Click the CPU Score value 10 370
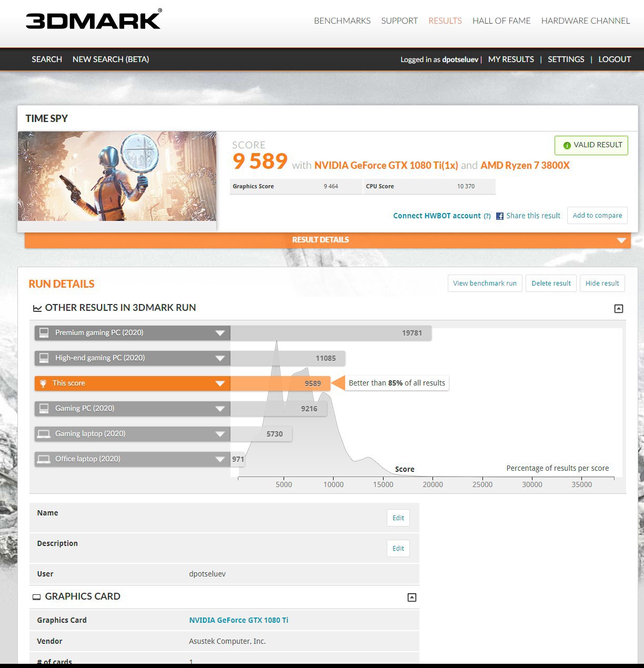The width and height of the screenshot is (644, 668). tap(466, 187)
